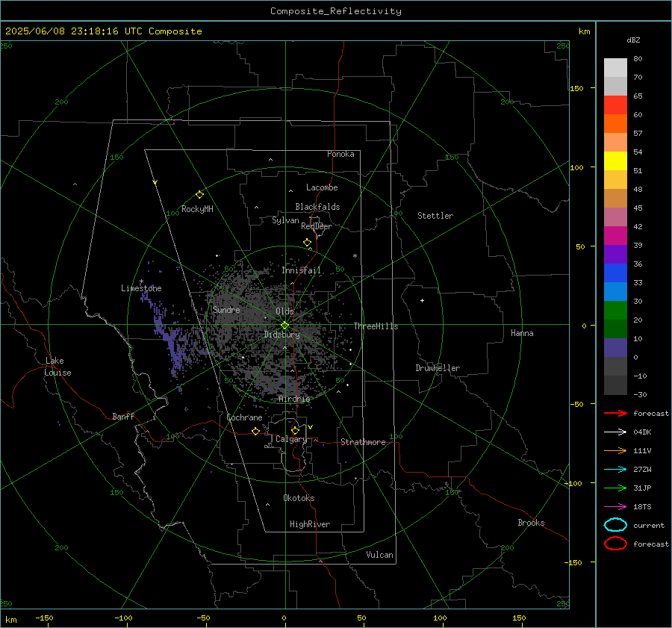This screenshot has width=672, height=628.
Task: Click the 18TS legend label
Action: pos(642,507)
